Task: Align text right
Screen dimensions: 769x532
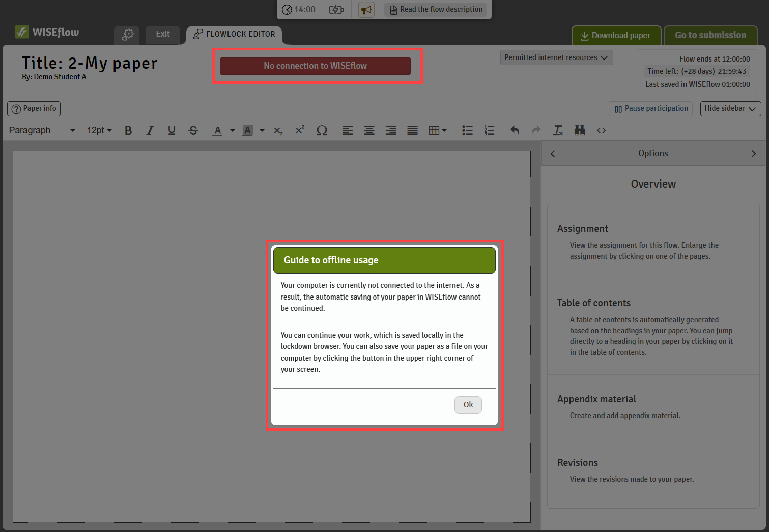Action: [391, 131]
